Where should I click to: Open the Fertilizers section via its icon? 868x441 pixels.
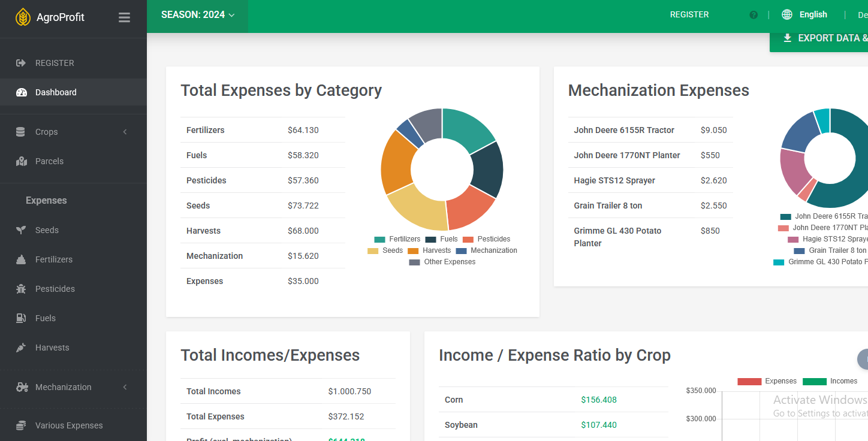(20, 259)
